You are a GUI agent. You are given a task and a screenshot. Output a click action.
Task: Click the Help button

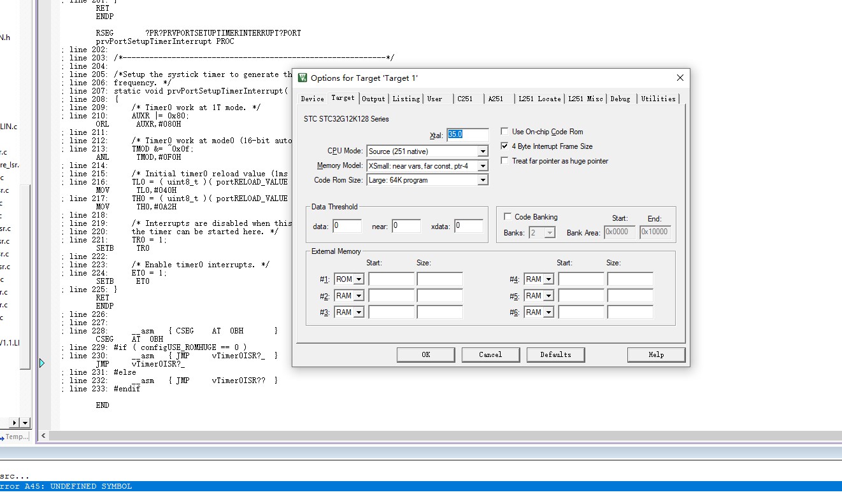click(656, 354)
